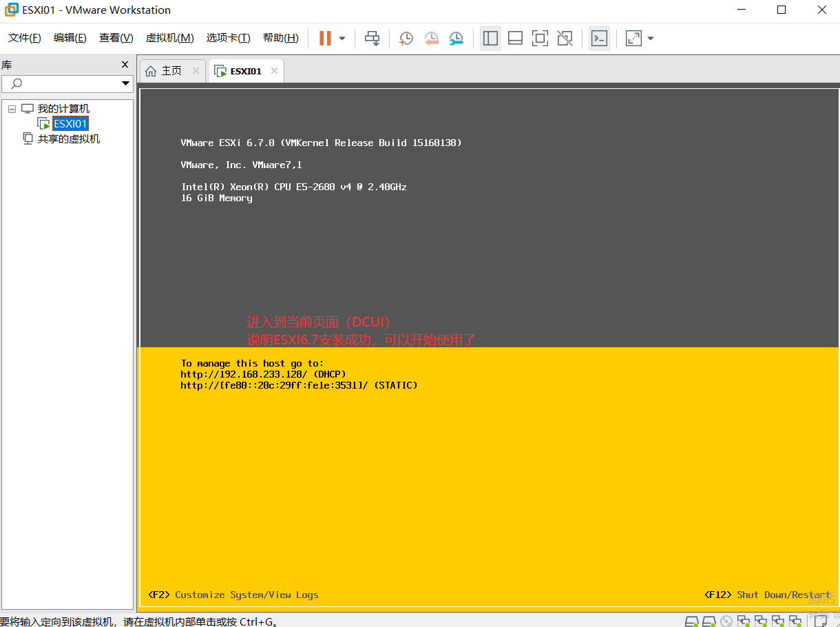840x627 pixels.
Task: Minimize the VMware Workstation window
Action: (742, 10)
